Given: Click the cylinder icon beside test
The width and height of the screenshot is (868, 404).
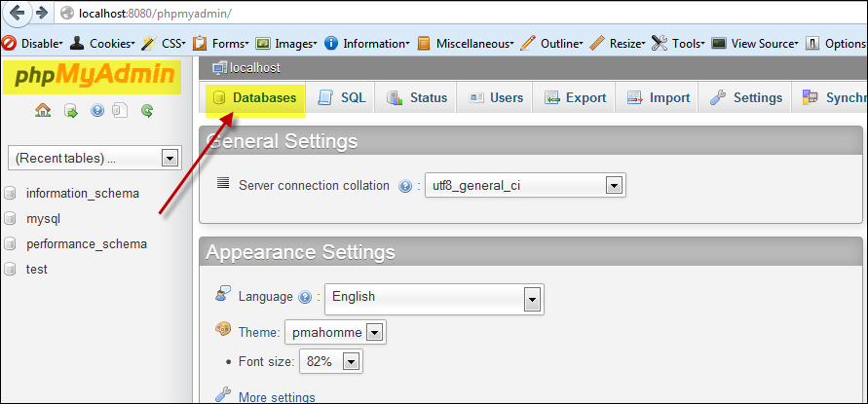Looking at the screenshot, I should pyautogui.click(x=10, y=270).
